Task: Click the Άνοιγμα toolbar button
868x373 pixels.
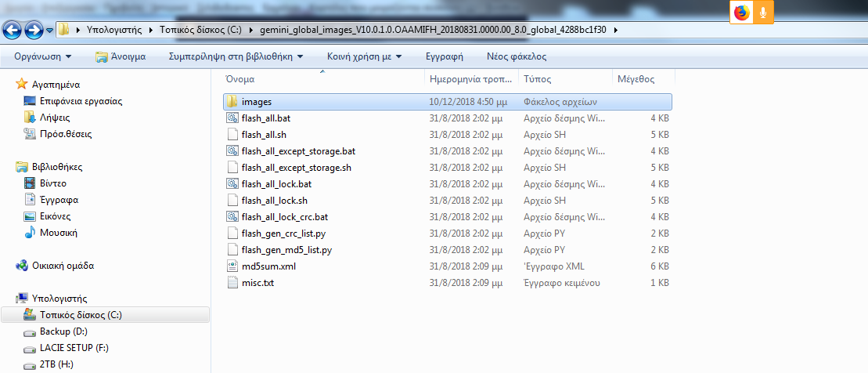Action: (x=120, y=56)
